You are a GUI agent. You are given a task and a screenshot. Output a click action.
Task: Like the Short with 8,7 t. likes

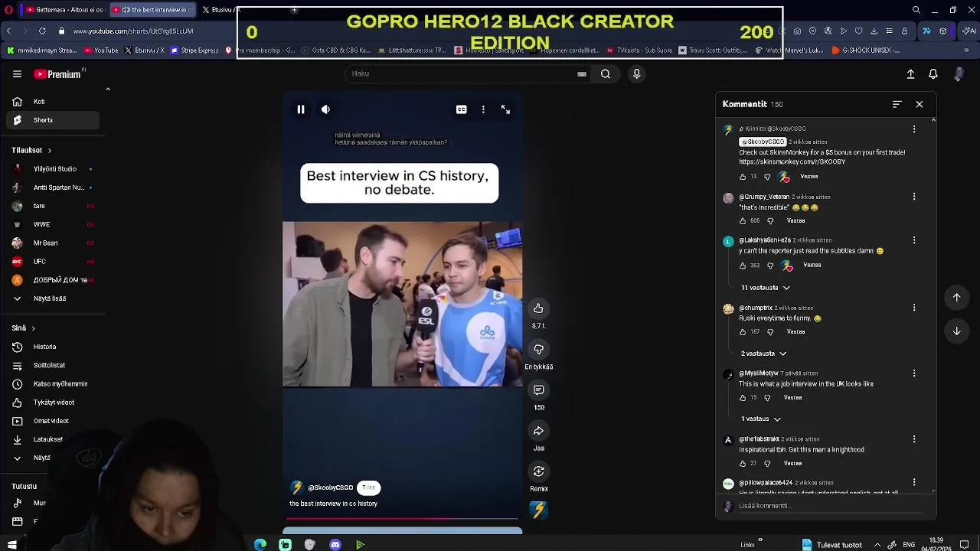538,308
